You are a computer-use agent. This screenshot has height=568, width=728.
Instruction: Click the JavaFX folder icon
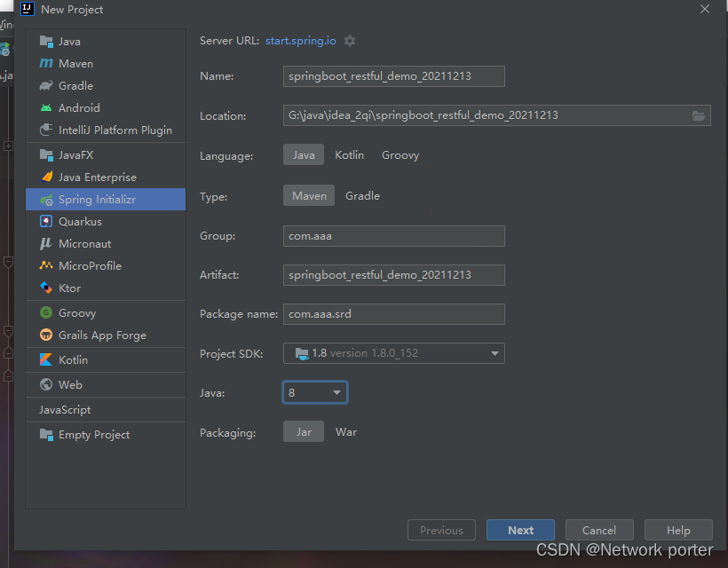click(x=46, y=155)
